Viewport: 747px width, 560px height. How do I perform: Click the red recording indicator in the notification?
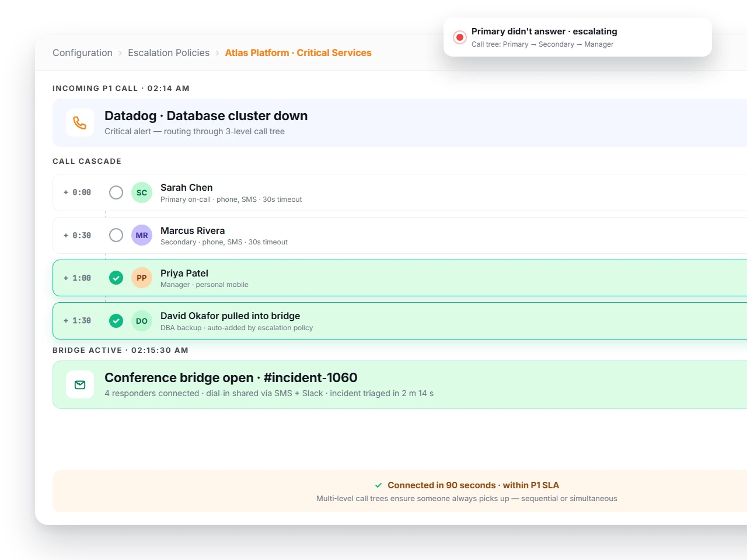[460, 37]
